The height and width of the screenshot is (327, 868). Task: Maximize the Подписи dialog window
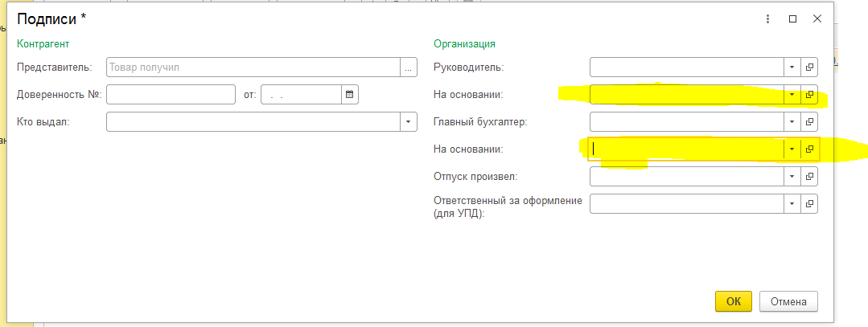click(x=792, y=18)
